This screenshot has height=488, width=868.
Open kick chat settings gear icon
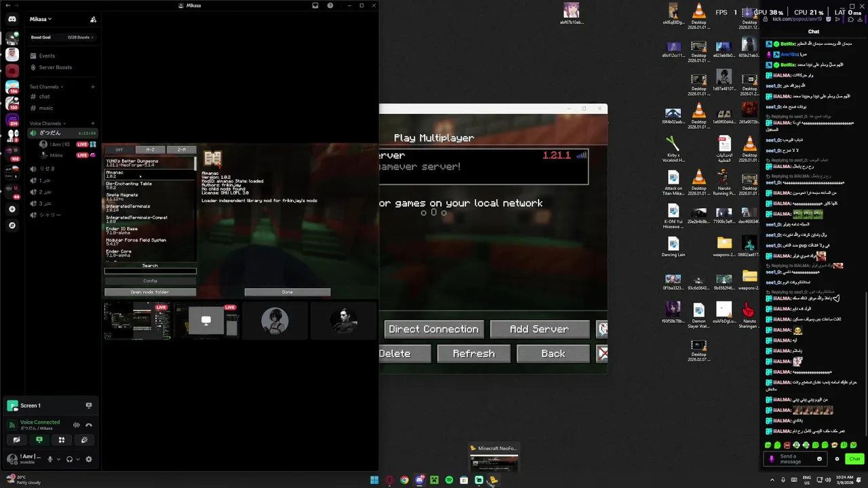pos(837,459)
